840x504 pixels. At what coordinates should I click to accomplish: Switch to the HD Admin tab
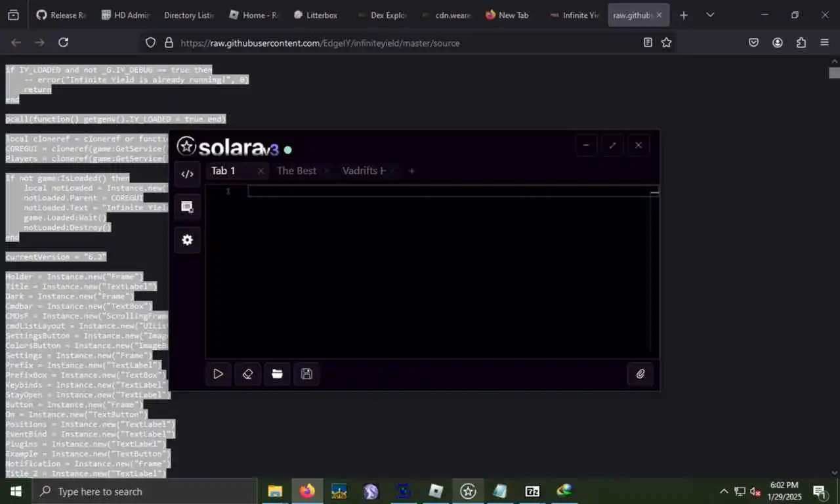pyautogui.click(x=125, y=15)
